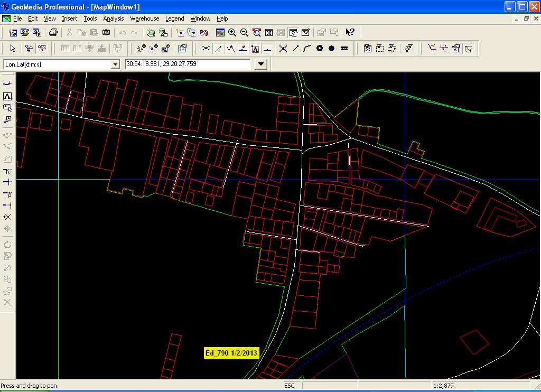This screenshot has height=392, width=541.
Task: Open the View menu
Action: tap(50, 18)
